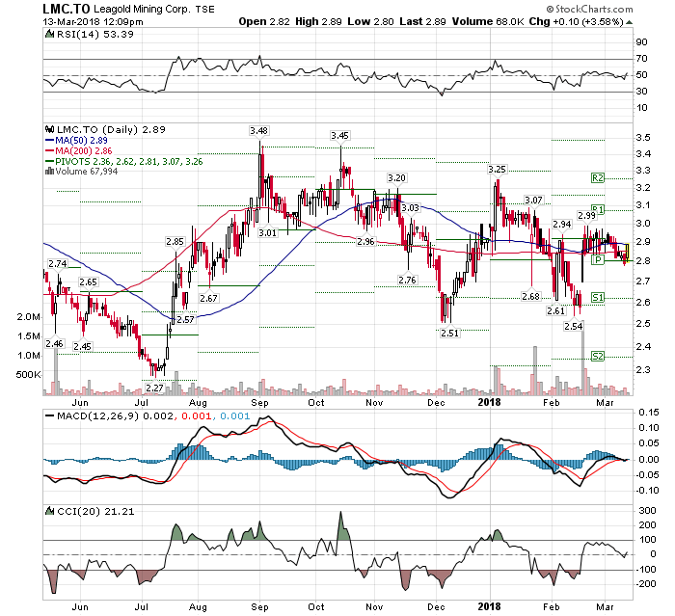Viewport: 675px width, 616px height.
Task: Click the 3.5 price axis level
Action: pos(643,138)
